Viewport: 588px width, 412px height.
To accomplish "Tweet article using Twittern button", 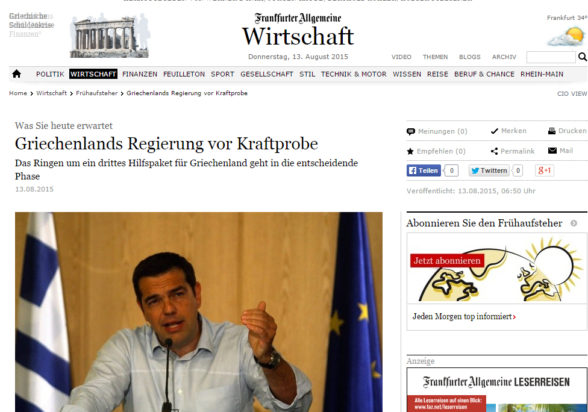I will [489, 171].
